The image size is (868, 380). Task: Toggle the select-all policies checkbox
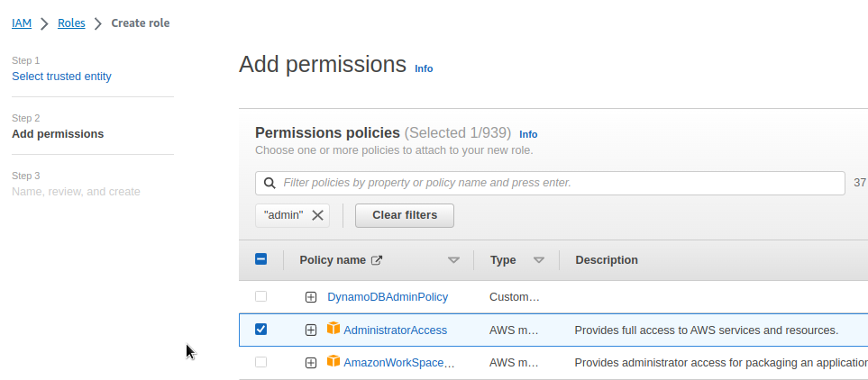[x=260, y=258]
